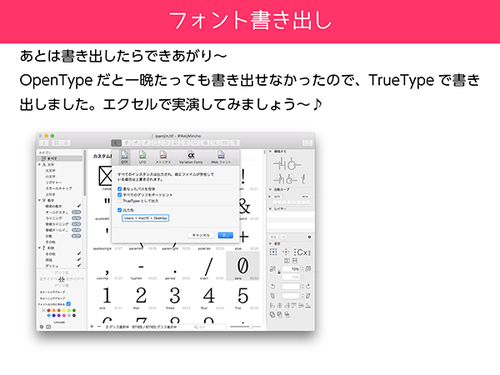This screenshot has width=500, height=375.
Task: Click the highlighted zero glyph cell
Action: click(243, 266)
